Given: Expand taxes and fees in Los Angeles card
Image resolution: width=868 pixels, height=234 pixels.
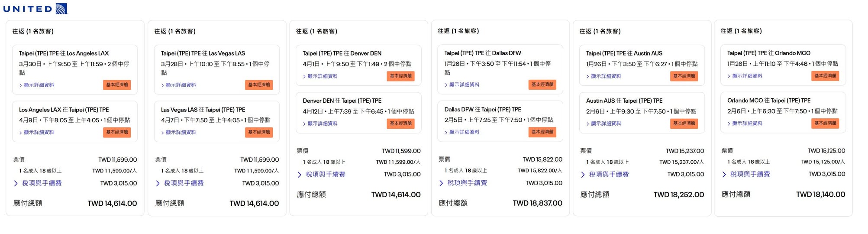Looking at the screenshot, I should (x=42, y=183).
